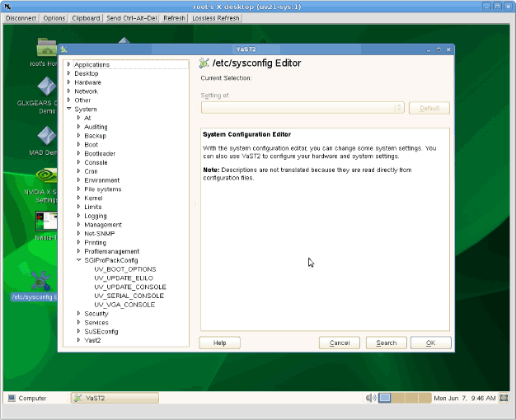This screenshot has width=516, height=420.
Task: Open the root's Home desktop folder icon
Action: pos(47,48)
